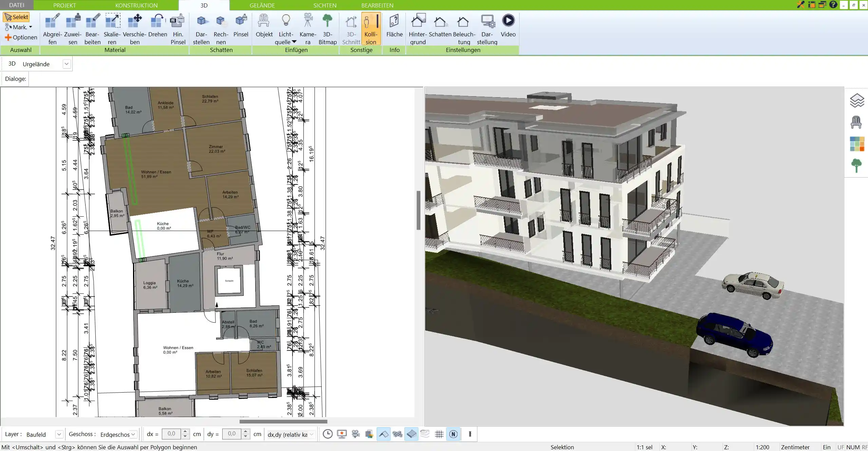Image resolution: width=868 pixels, height=451 pixels.
Task: Switch to the BEARBEITEN tab
Action: pos(377,5)
